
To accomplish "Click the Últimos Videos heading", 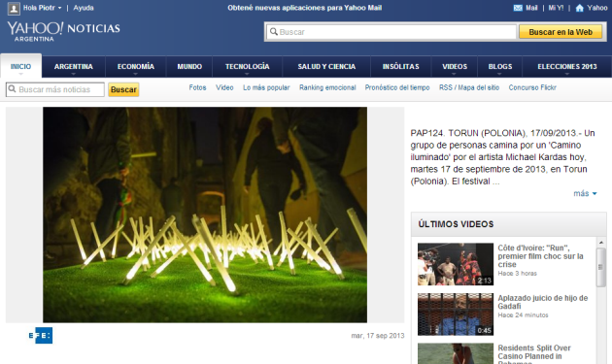I will tap(456, 224).
